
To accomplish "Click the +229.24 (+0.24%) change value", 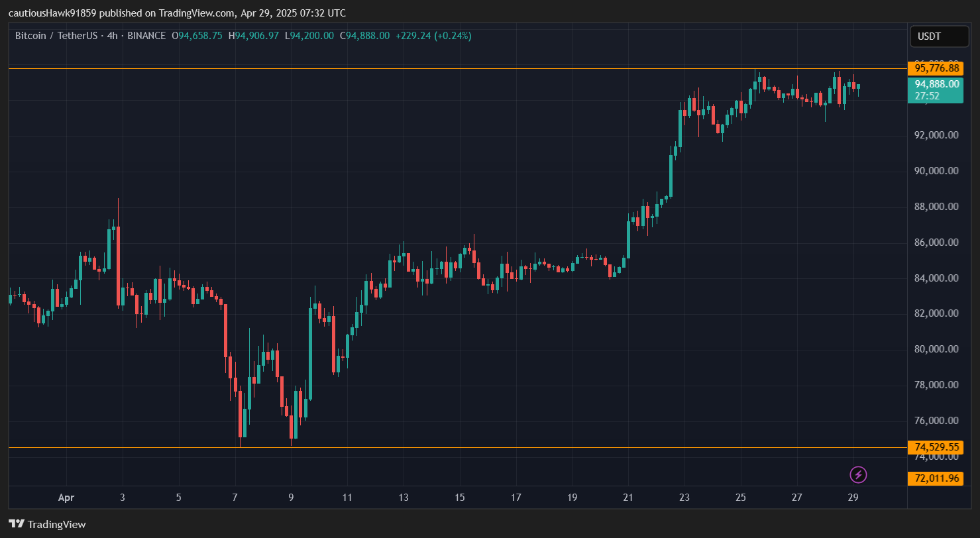I will [433, 36].
